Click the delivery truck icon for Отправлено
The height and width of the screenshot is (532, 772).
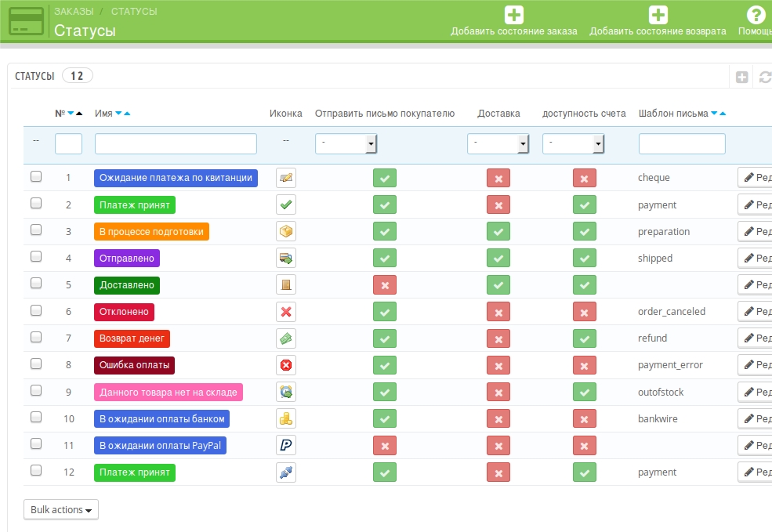[286, 258]
